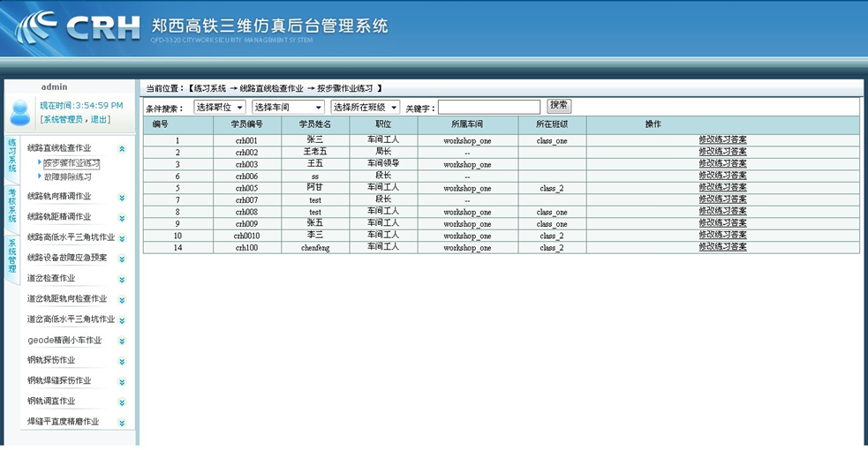Open the 选择车间 dropdown

[x=288, y=108]
